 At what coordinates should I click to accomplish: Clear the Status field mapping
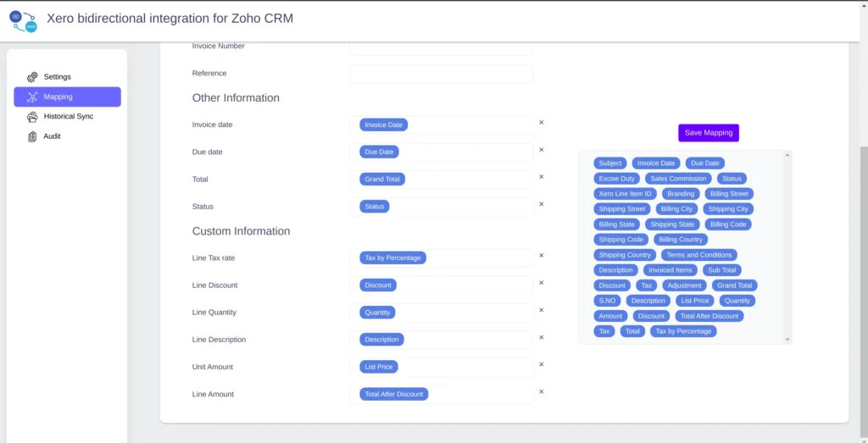542,204
